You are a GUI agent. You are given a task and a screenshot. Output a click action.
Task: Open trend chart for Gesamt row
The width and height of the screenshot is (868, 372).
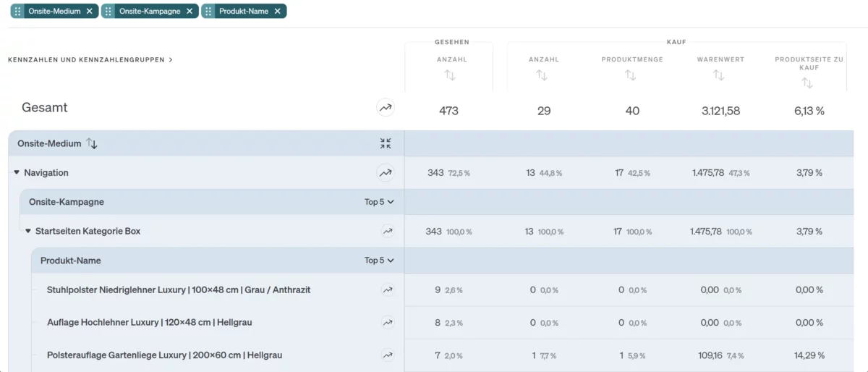tap(386, 108)
